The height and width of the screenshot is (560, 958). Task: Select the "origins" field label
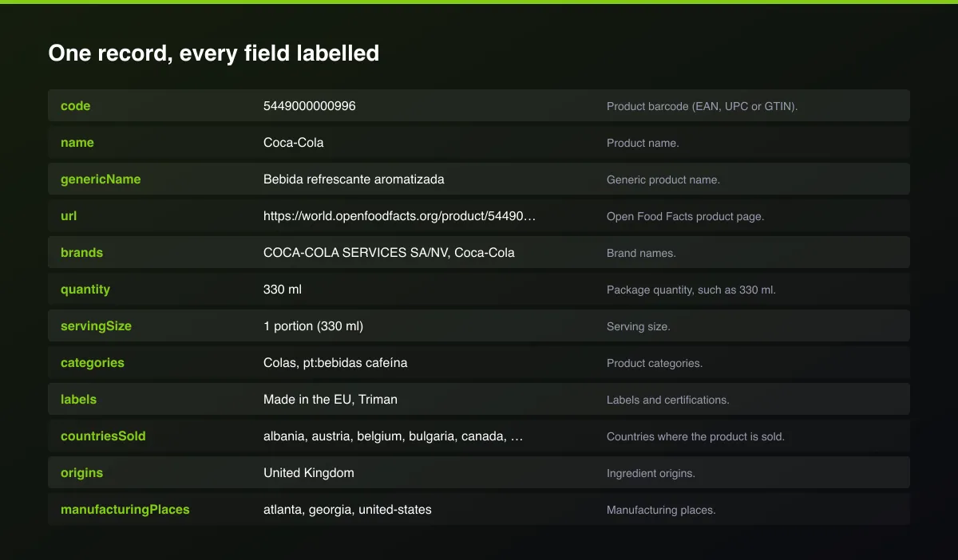click(x=81, y=473)
